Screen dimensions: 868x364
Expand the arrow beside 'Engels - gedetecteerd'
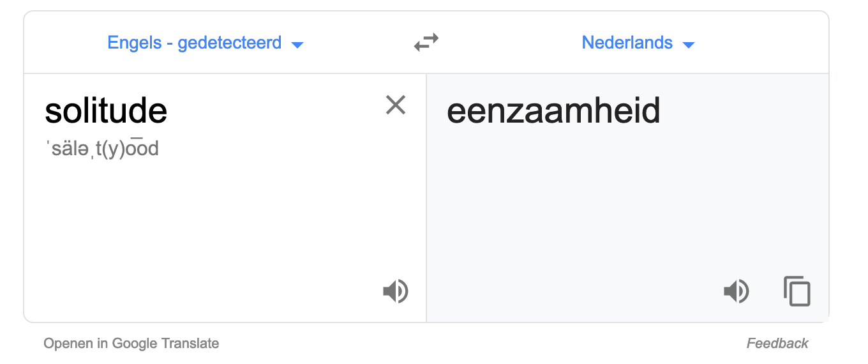pos(297,45)
